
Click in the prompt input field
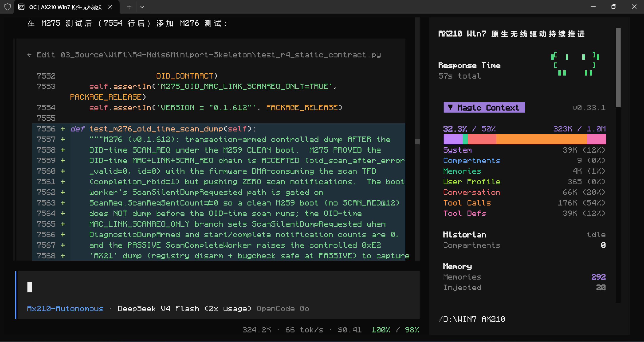(219, 287)
